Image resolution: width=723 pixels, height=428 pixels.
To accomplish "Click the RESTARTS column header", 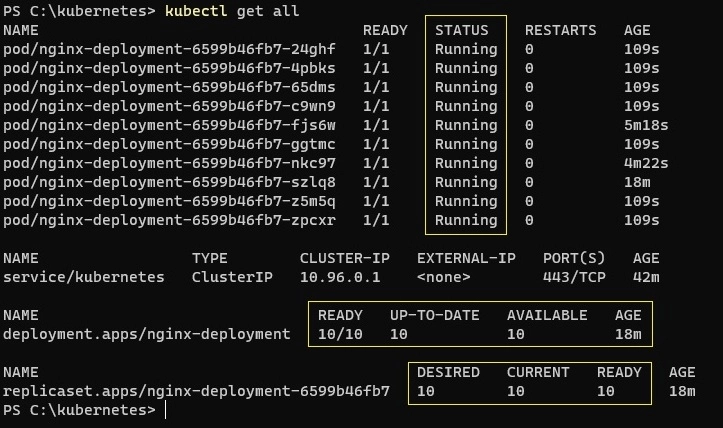I will tap(560, 30).
